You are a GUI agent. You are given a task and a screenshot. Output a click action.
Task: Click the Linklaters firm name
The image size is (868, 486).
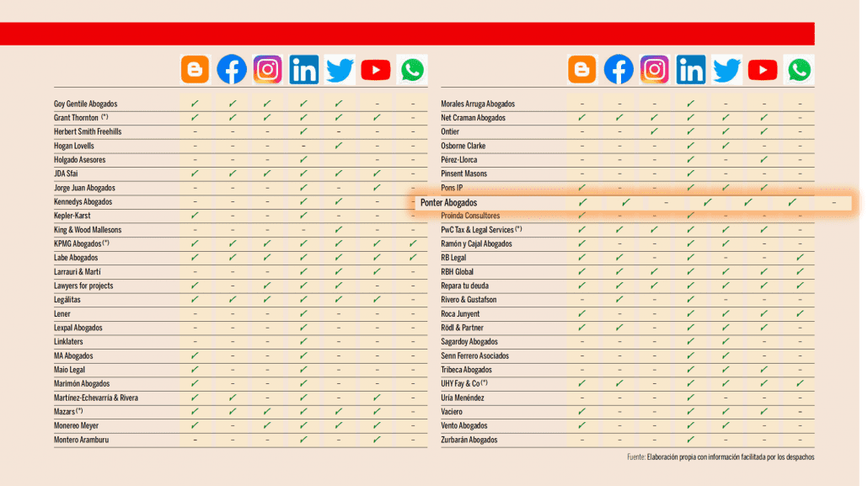point(71,342)
